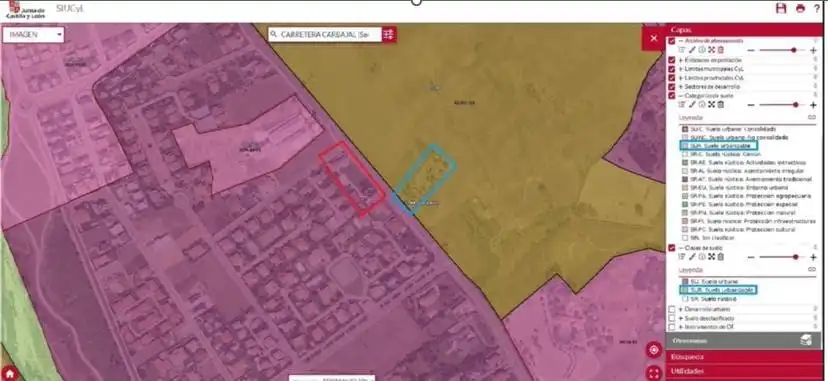Enable the Desarrollo urbano layer checkbox
Viewport: 828px width, 381px height.
click(x=672, y=309)
